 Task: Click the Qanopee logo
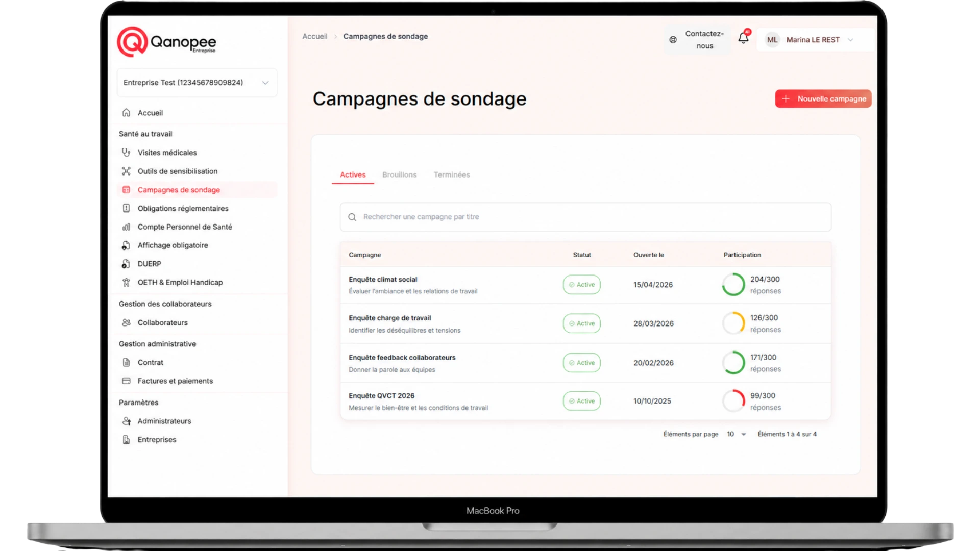167,42
